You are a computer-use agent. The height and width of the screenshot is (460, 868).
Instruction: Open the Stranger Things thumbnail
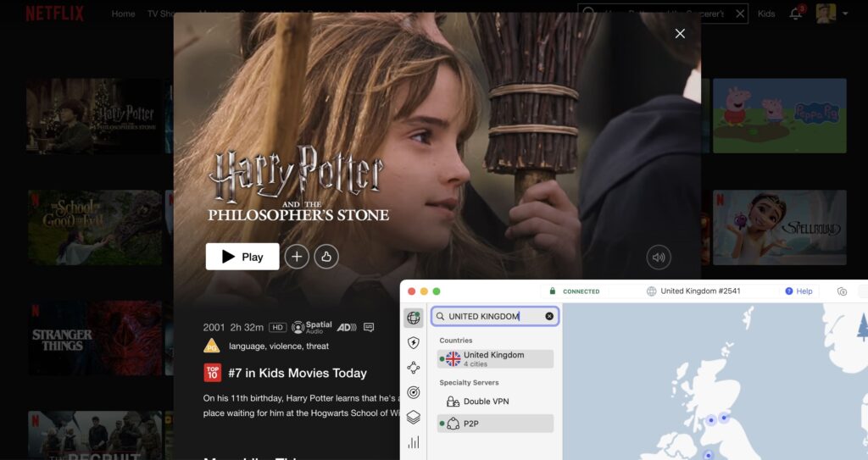pos(95,338)
